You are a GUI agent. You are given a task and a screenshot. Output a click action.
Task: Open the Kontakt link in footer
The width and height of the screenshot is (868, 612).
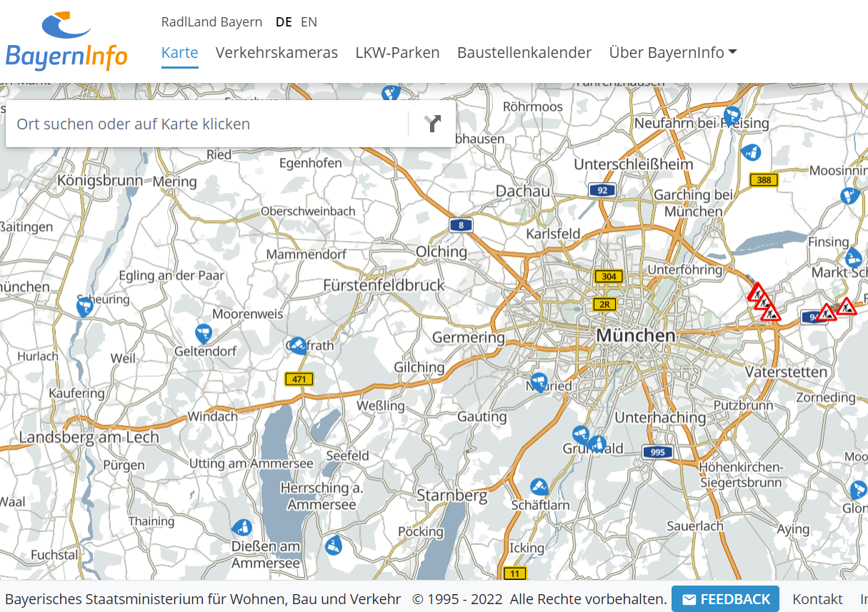817,599
